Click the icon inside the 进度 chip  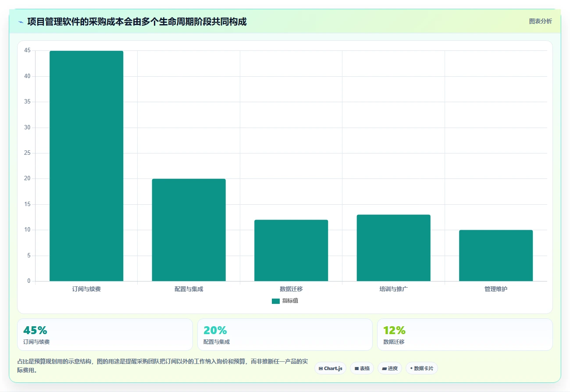click(384, 368)
